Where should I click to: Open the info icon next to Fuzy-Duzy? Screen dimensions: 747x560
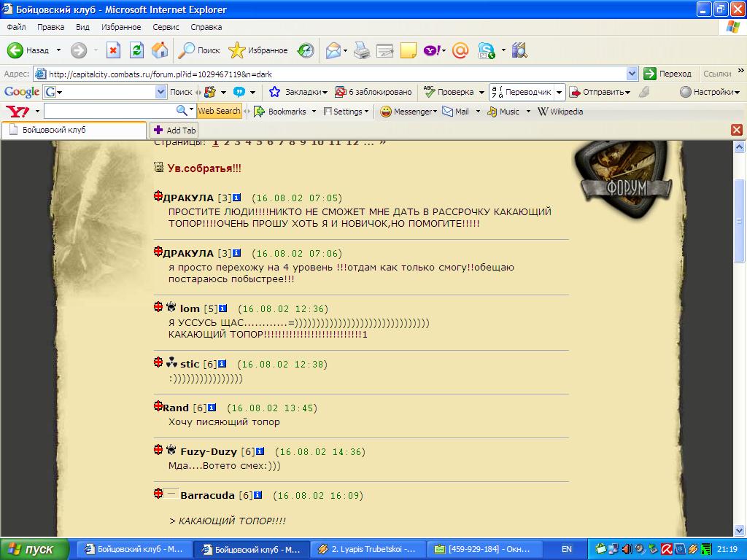coord(260,451)
